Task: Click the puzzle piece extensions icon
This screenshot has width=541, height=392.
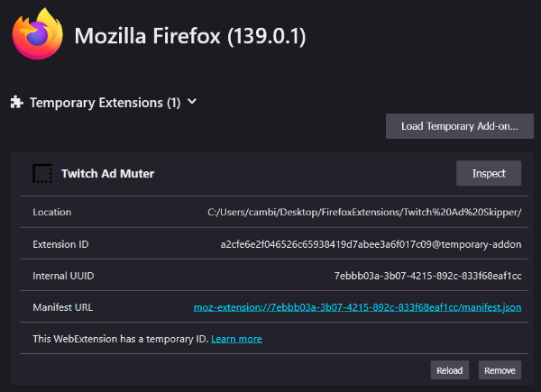Action: click(17, 103)
